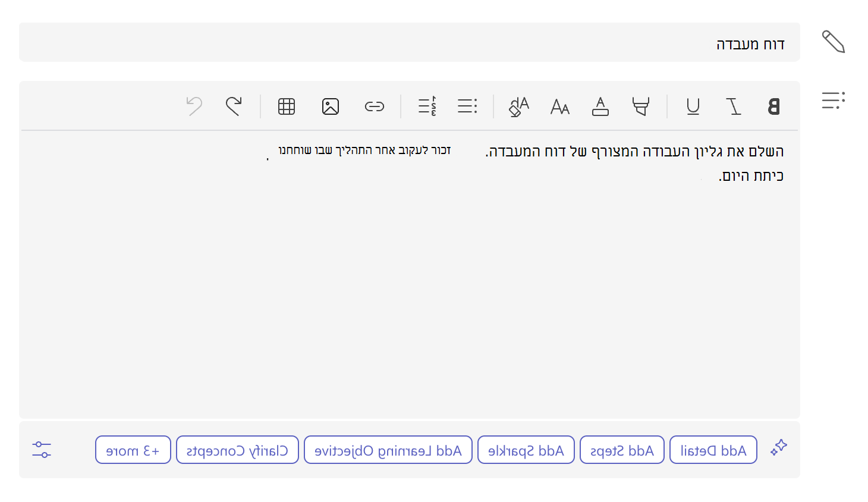Screen dimensions: 868x502
Task: Expand the +3 more suggestions
Action: (133, 450)
